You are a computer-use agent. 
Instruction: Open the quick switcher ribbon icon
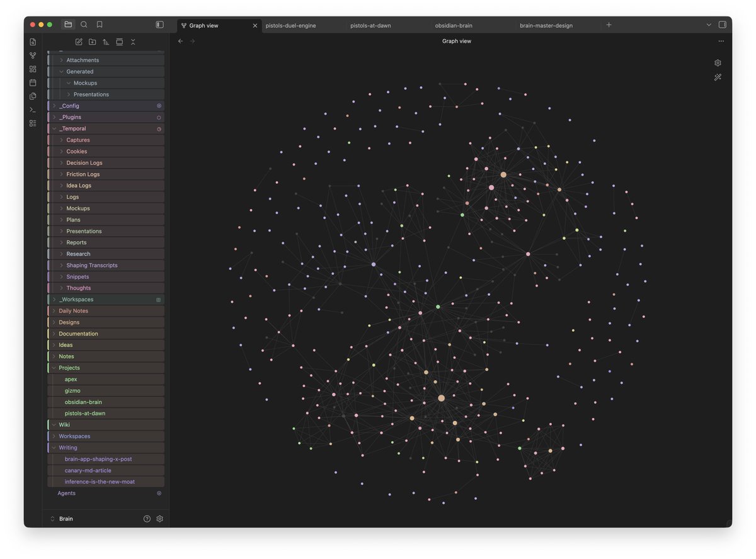pyautogui.click(x=33, y=42)
